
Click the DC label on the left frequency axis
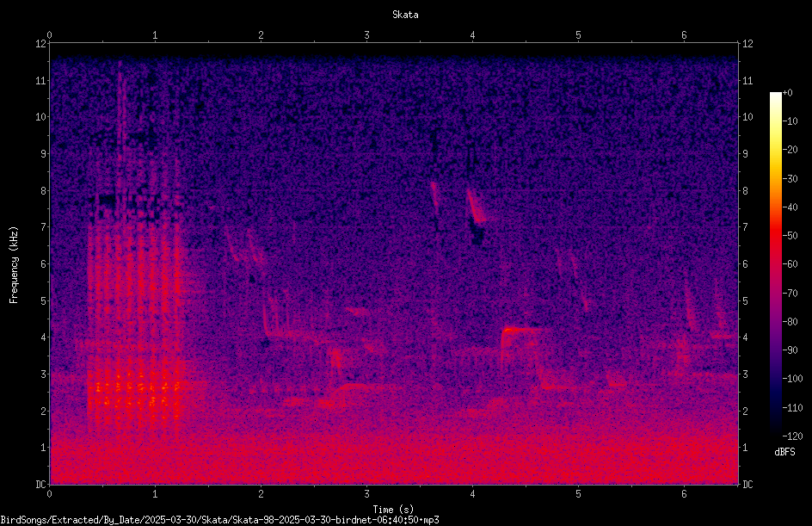coord(41,485)
